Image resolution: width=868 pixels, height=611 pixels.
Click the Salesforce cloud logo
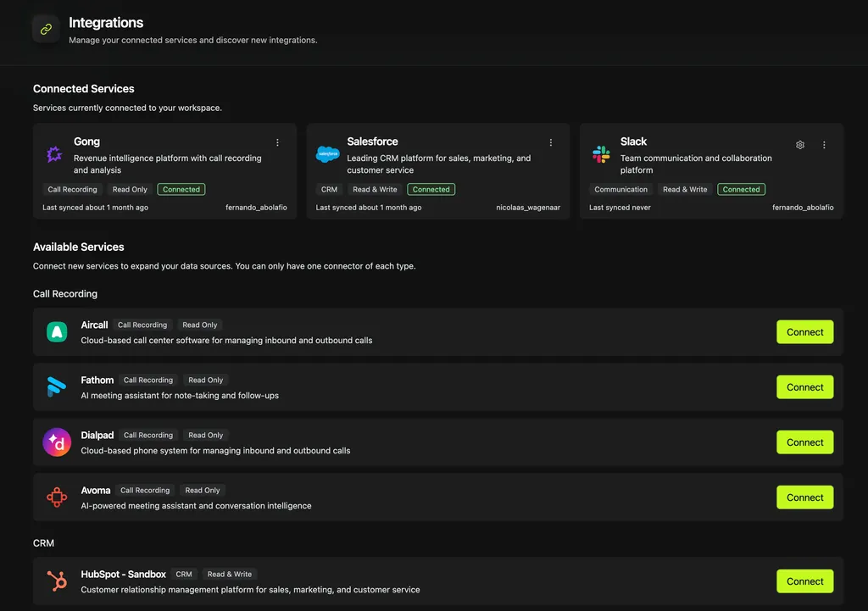pos(328,154)
